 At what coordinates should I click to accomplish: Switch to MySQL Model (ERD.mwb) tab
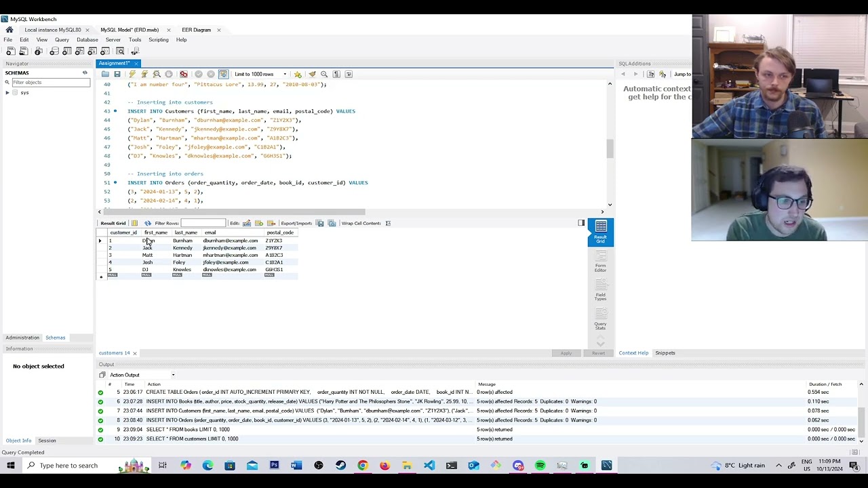(x=130, y=30)
